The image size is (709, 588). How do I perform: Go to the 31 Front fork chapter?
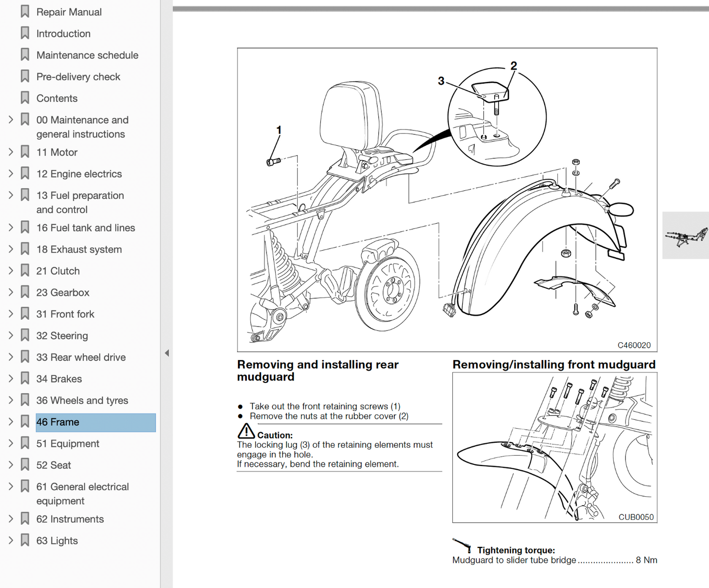point(65,314)
